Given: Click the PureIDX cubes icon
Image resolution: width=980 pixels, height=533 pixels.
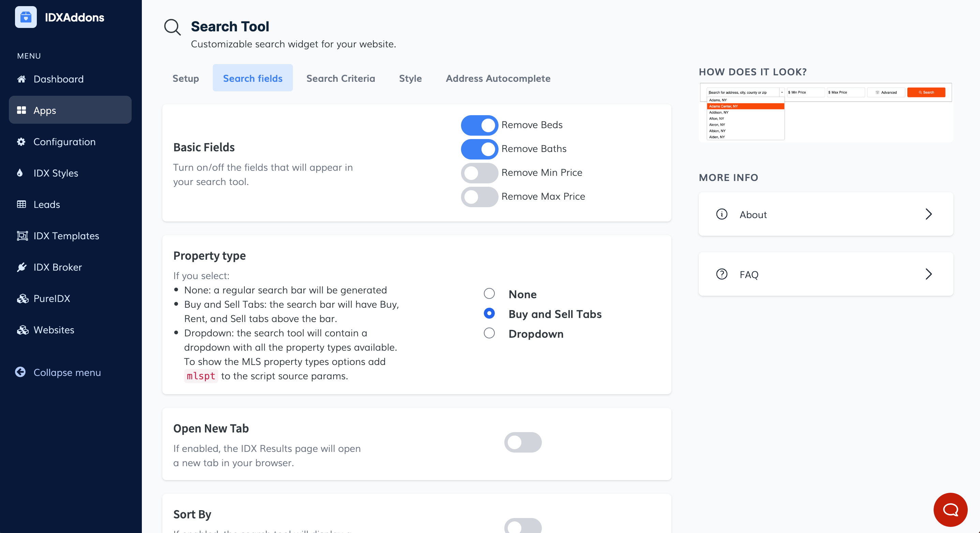Looking at the screenshot, I should click(23, 299).
